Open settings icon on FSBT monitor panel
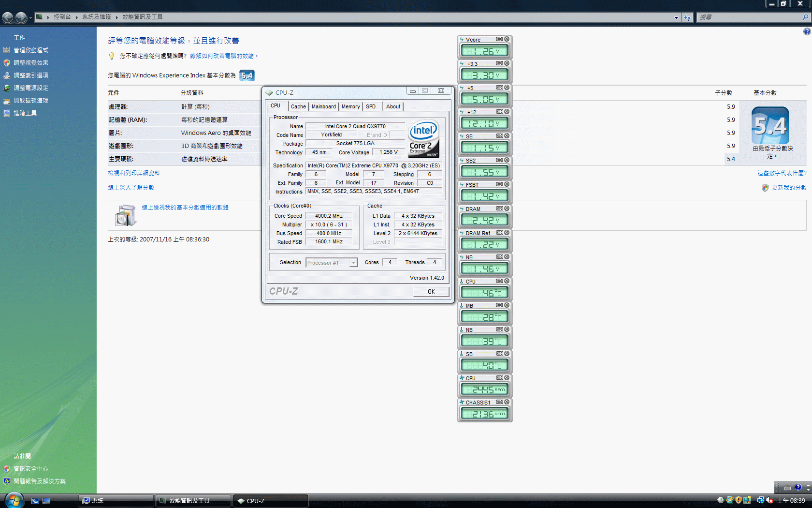Screen dimensions: 812x508 pos(499,184)
